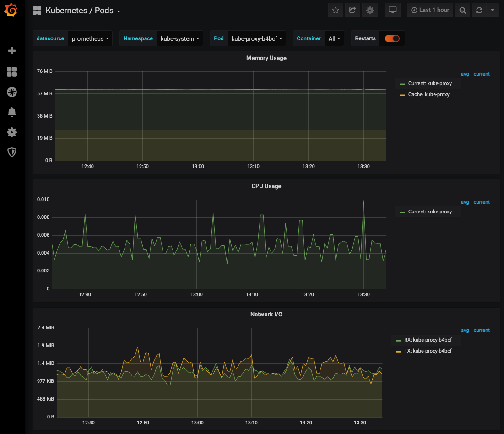Sort CPU Usage legend by avg
The width and height of the screenshot is (504, 434).
tap(465, 202)
